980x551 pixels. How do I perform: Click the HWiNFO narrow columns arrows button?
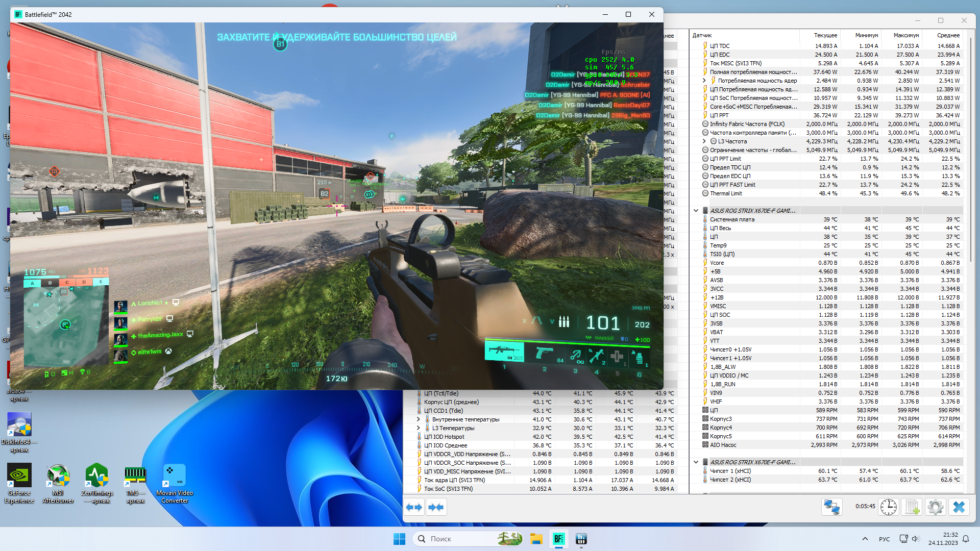pos(436,507)
